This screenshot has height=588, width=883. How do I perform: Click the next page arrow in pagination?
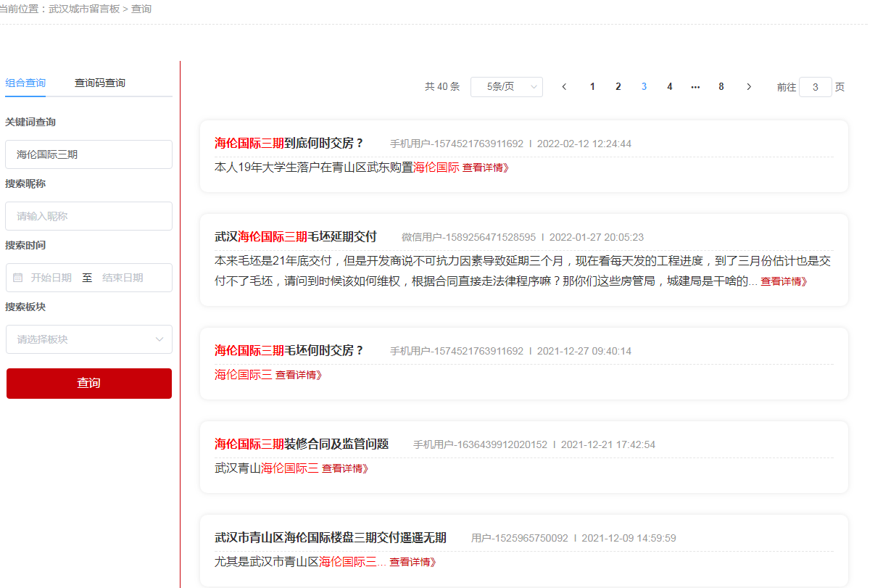pos(749,87)
